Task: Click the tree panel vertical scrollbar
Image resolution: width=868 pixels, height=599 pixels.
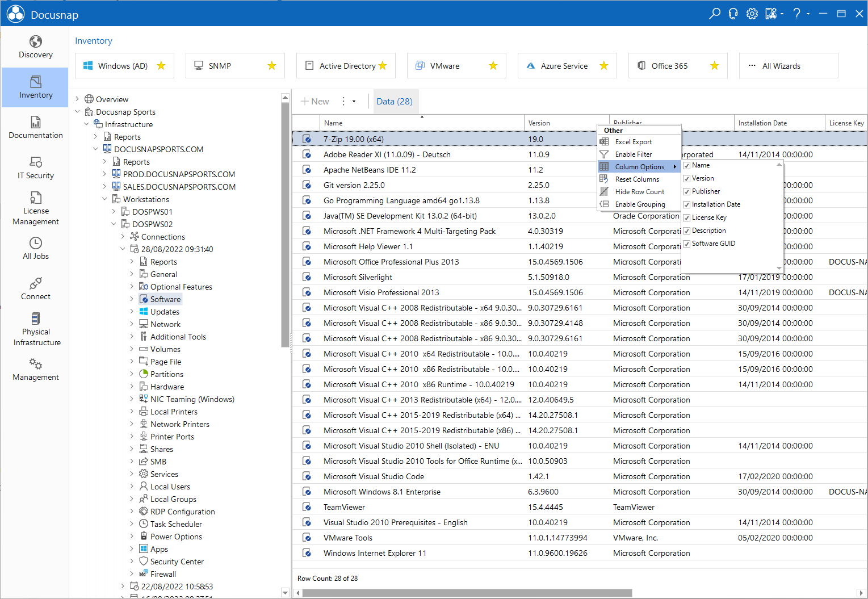Action: (x=285, y=225)
